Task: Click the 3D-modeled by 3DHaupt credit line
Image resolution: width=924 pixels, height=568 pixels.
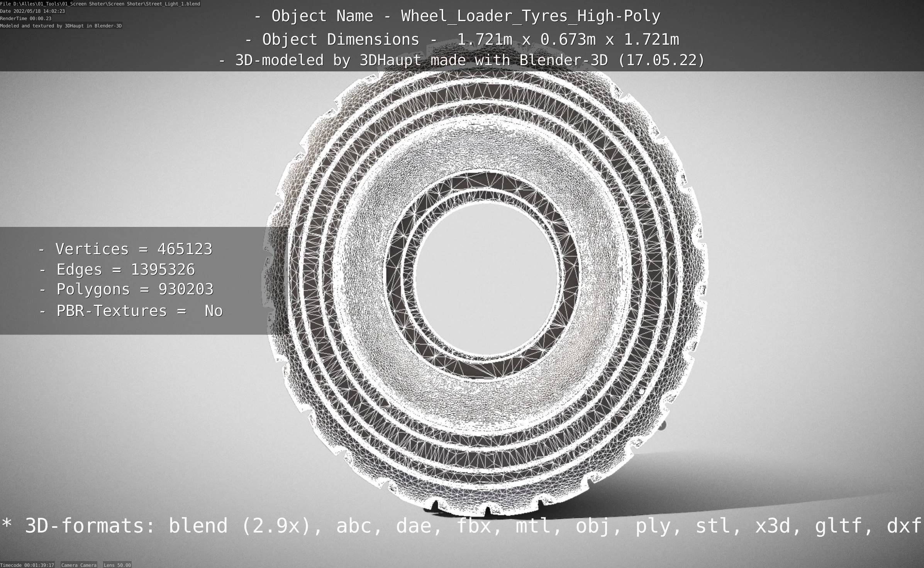Action: click(462, 60)
